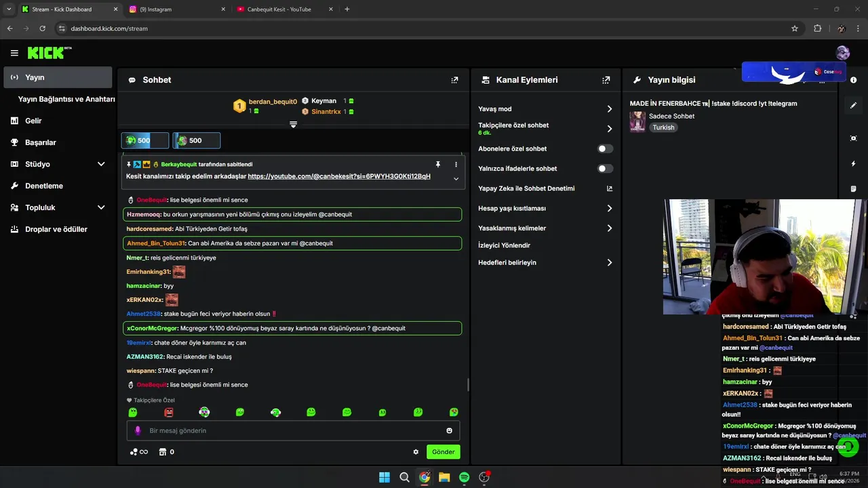Open the browser extensions puzzle icon
The width and height of the screenshot is (868, 488).
(817, 28)
